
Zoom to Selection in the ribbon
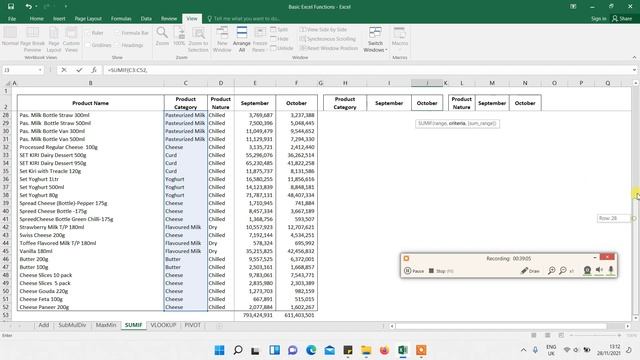pyautogui.click(x=198, y=40)
